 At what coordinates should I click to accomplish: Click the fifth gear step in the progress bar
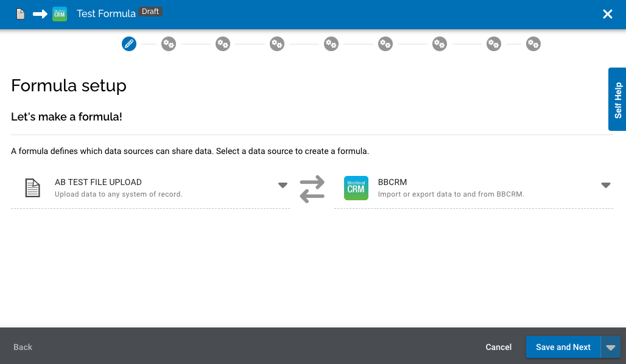(x=331, y=43)
